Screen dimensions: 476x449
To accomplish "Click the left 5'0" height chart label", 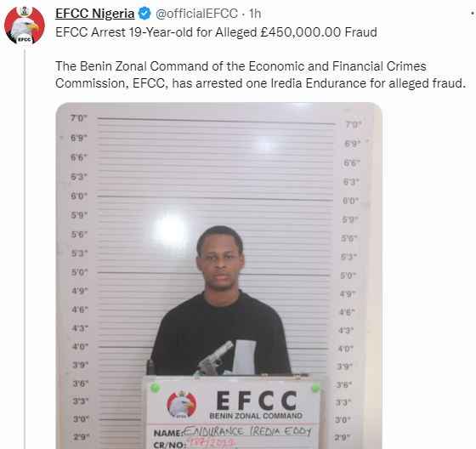I will pyautogui.click(x=80, y=272).
